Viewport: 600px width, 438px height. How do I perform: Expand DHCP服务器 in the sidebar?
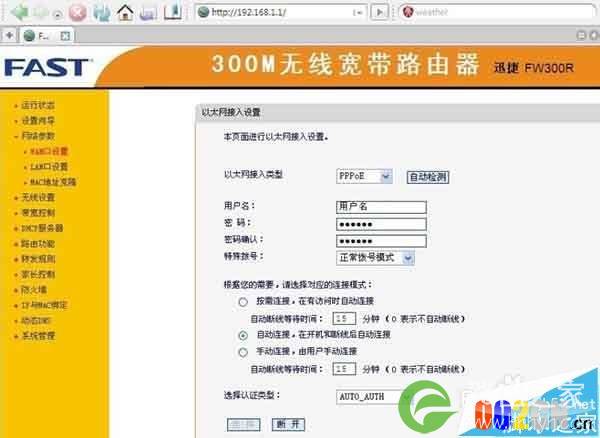click(x=42, y=228)
